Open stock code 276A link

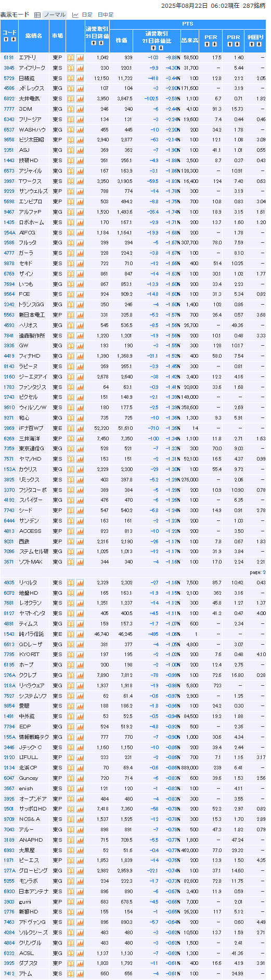[9, 675]
